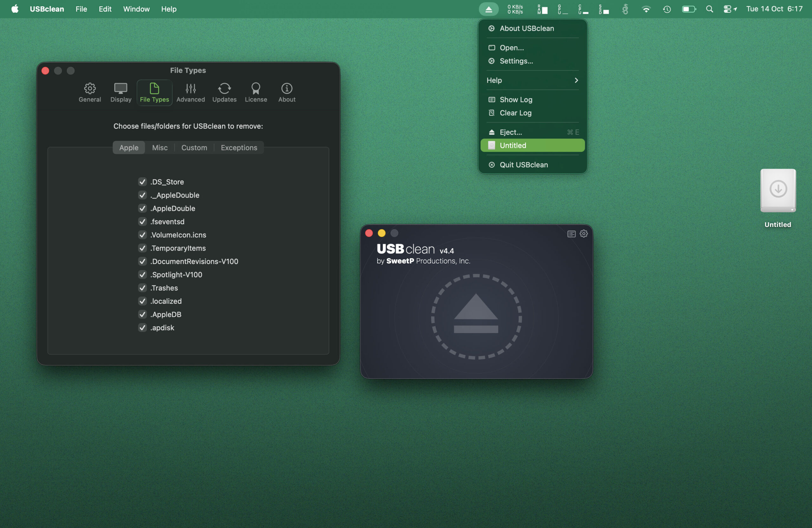812x528 pixels.
Task: Click the eject icon in the main USBclean window
Action: click(476, 317)
